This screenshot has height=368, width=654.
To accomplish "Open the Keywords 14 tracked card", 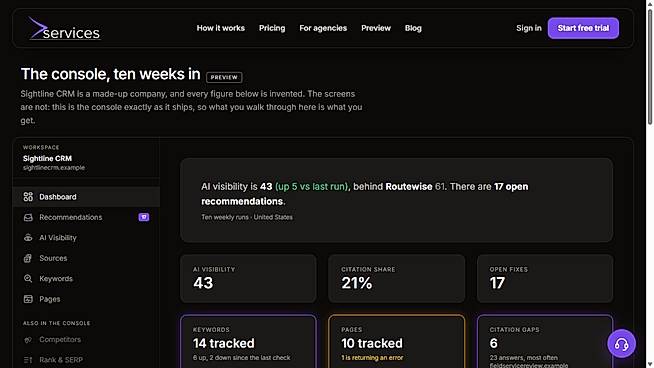I will point(248,342).
